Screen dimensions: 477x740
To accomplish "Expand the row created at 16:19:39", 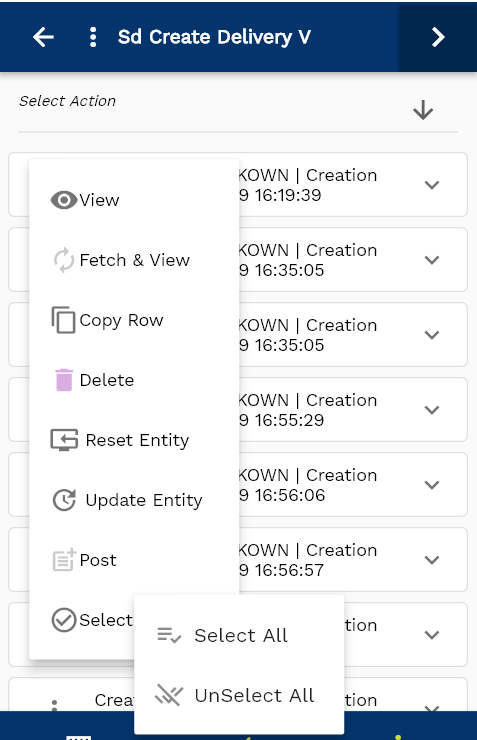I will 432,185.
